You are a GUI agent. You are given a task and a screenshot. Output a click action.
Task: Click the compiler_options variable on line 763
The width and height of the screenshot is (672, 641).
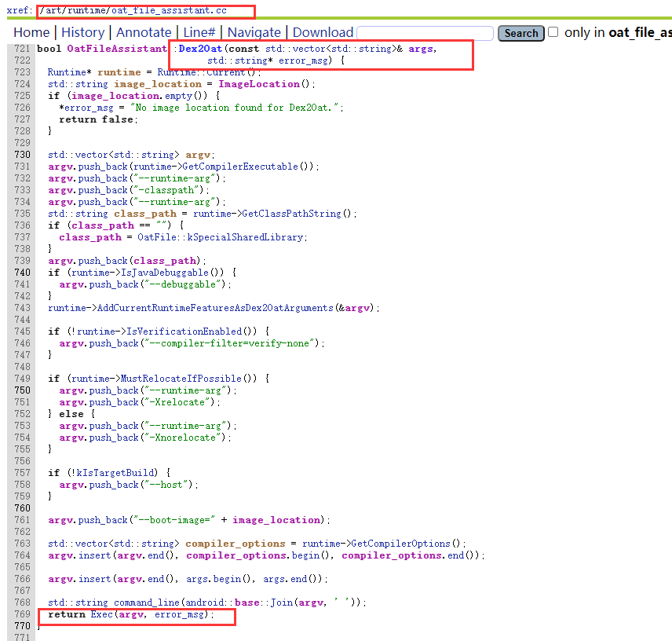coord(236,544)
